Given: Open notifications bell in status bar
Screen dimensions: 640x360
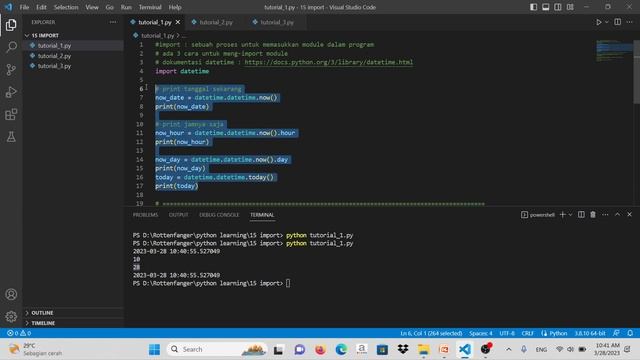Looking at the screenshot, I should [630, 333].
